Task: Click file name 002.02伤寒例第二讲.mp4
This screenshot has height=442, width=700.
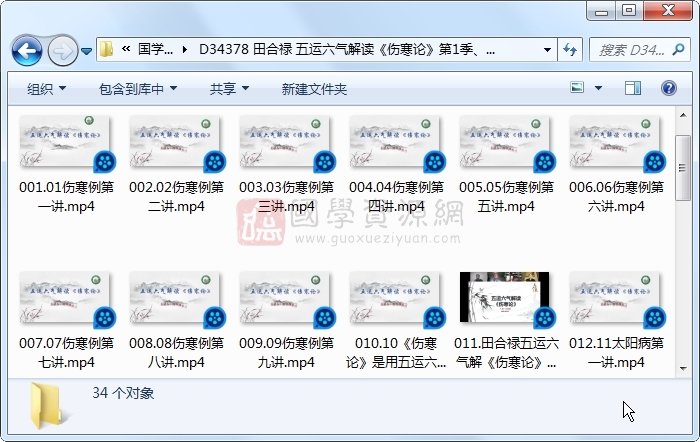Action: click(176, 196)
